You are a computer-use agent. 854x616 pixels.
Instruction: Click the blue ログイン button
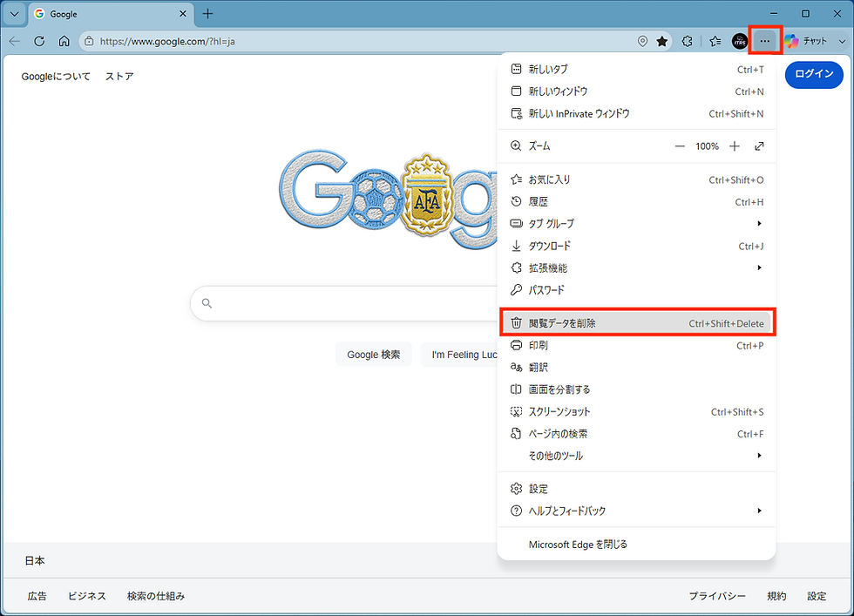point(814,74)
